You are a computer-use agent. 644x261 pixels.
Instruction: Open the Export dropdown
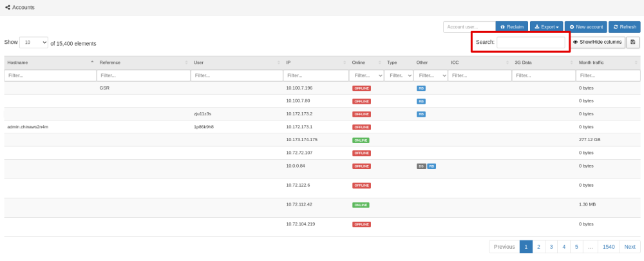coord(546,27)
